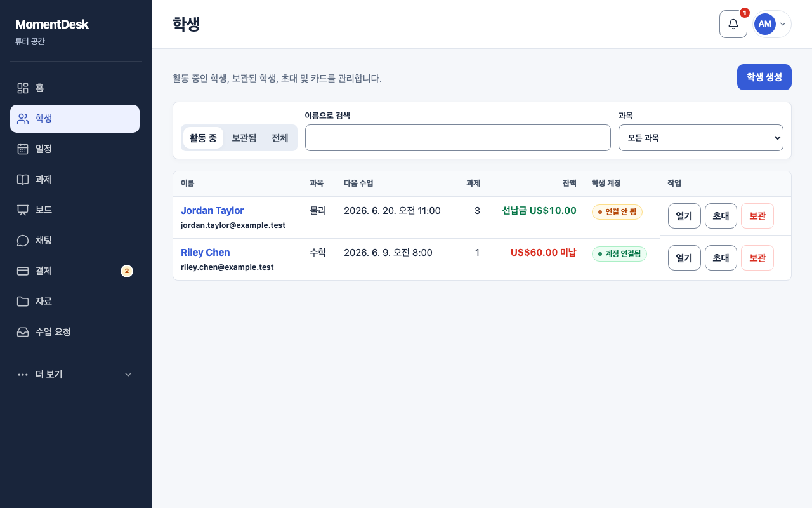Click the 연결 안 됨 status badge

[x=617, y=212]
